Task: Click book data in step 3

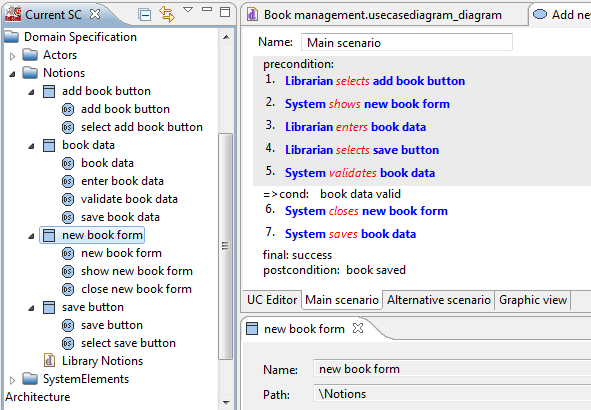Action: pyautogui.click(x=398, y=127)
